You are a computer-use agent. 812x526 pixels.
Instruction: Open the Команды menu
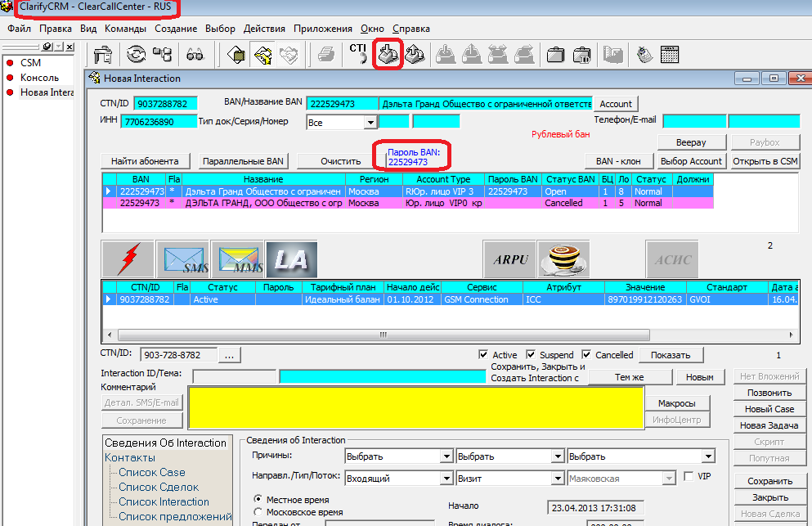click(x=125, y=29)
